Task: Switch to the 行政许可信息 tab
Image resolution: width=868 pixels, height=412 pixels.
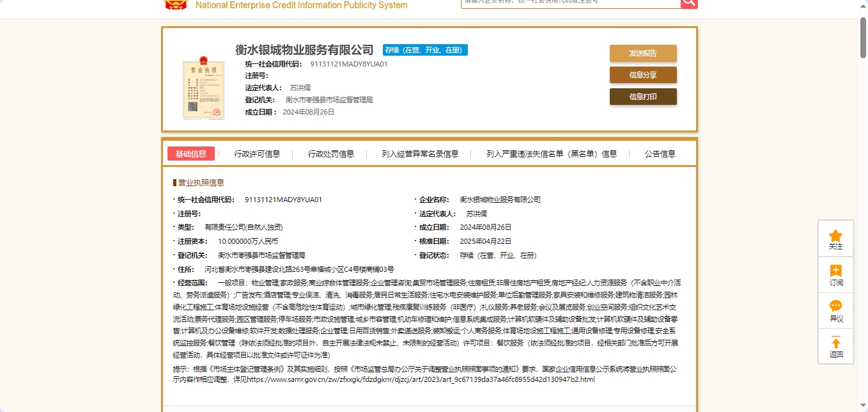Action: (x=257, y=154)
